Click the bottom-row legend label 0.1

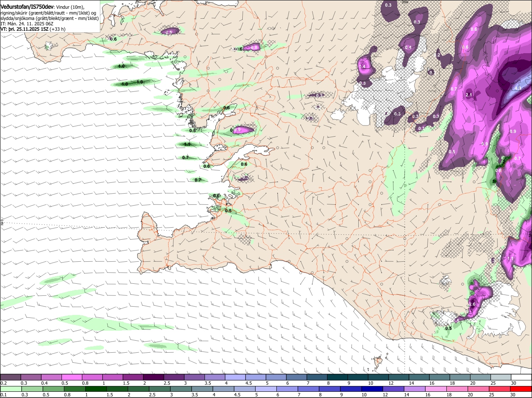[3, 395]
